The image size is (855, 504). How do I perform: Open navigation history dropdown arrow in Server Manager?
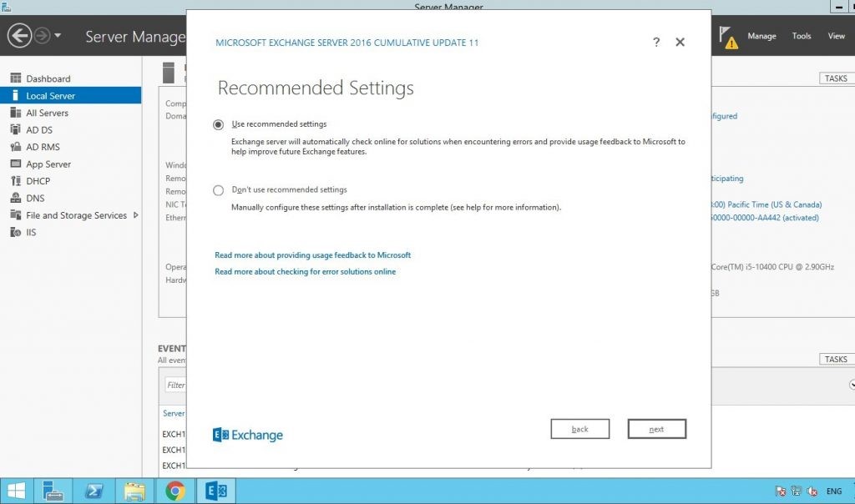point(58,36)
